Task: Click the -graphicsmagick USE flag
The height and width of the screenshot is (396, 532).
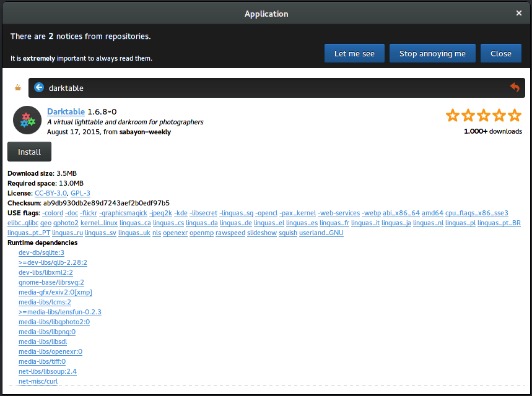Action: tap(123, 213)
